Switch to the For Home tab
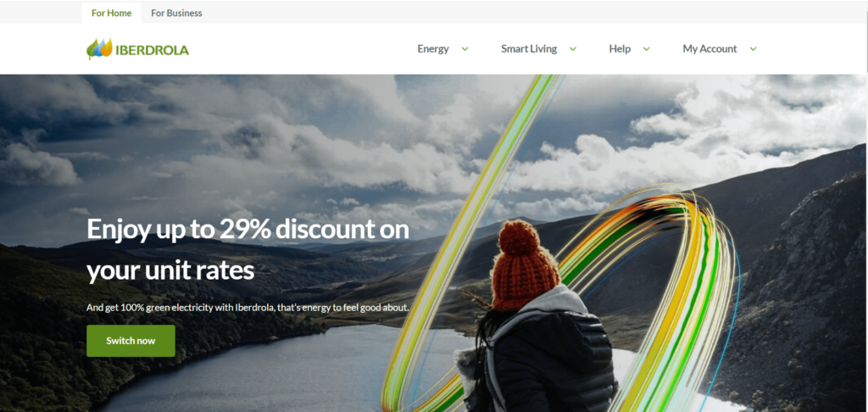The height and width of the screenshot is (412, 868). point(111,13)
